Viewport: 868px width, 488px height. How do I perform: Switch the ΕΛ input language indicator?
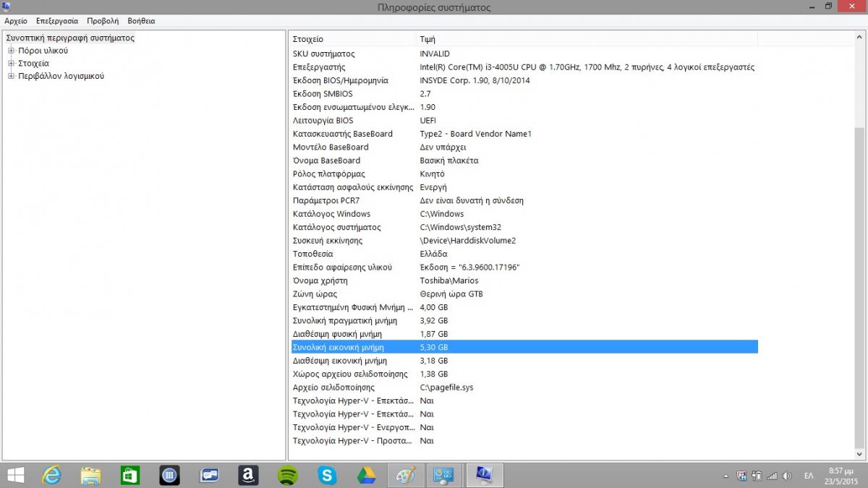pyautogui.click(x=809, y=476)
